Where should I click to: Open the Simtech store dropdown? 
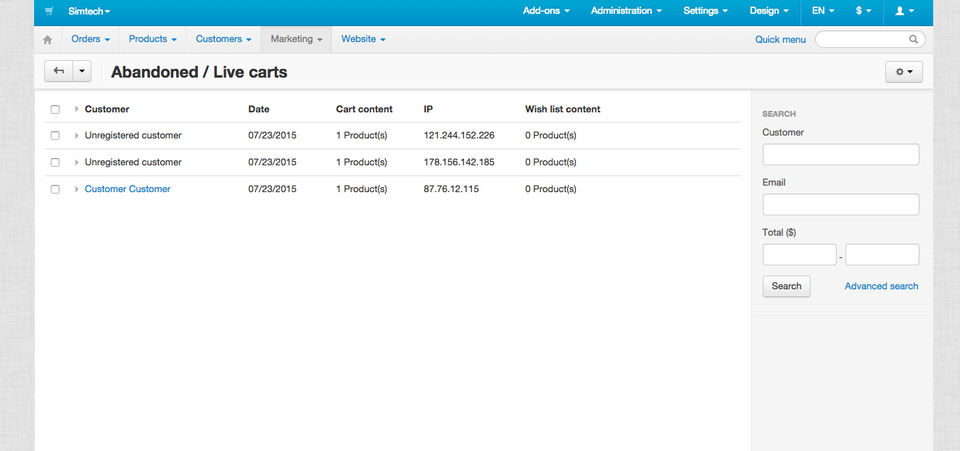(x=89, y=11)
